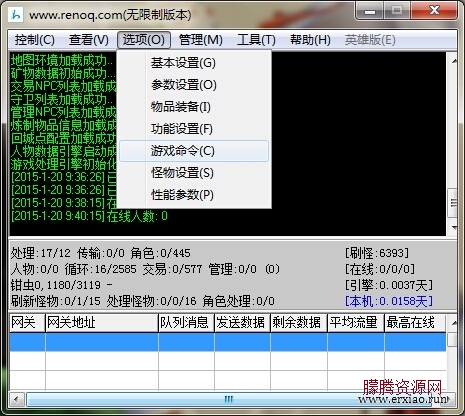Viewport: 465px width, 416px height.
Task: Click the 刷新怪物:0/1/15 status text
Action: coord(56,301)
